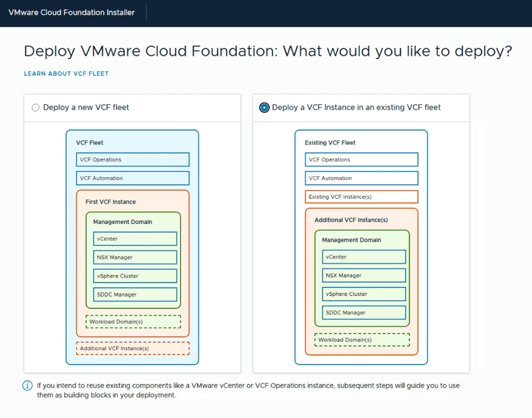The height and width of the screenshot is (418, 532).
Task: Select 'Deploy a VCF Instance in existing fleet' radio
Action: (x=264, y=107)
